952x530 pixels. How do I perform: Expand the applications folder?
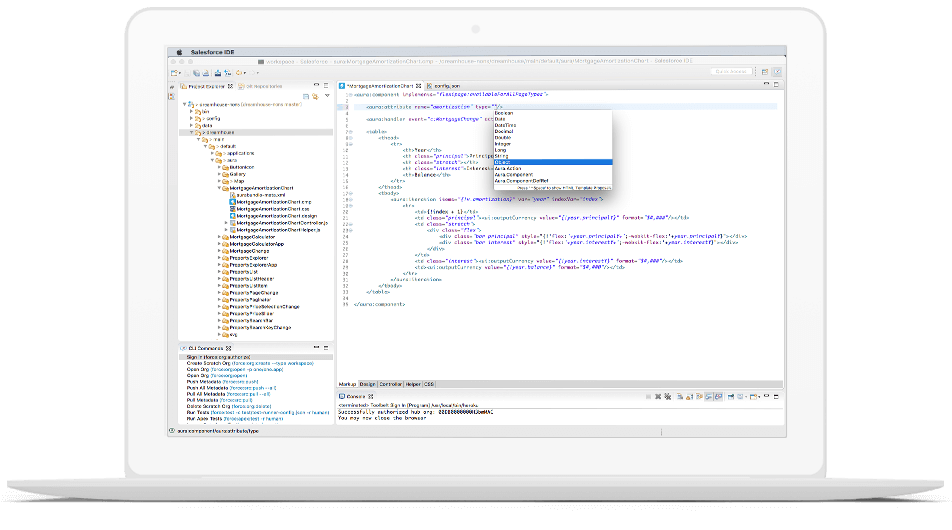tap(212, 154)
